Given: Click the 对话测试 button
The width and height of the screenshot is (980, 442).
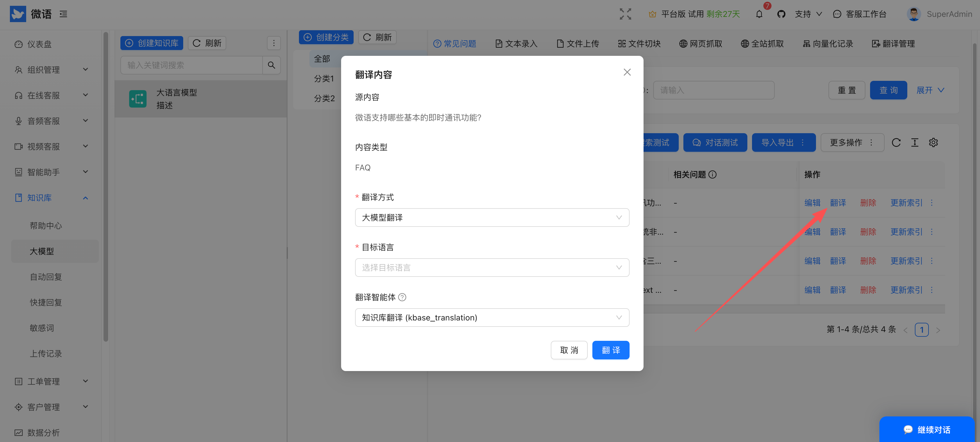Looking at the screenshot, I should coord(715,142).
